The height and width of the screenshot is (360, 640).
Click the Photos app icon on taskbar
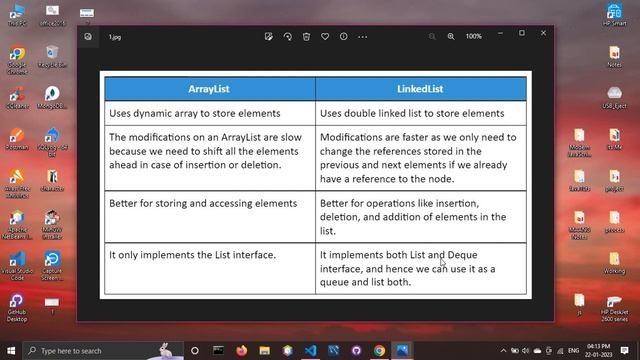(402, 351)
